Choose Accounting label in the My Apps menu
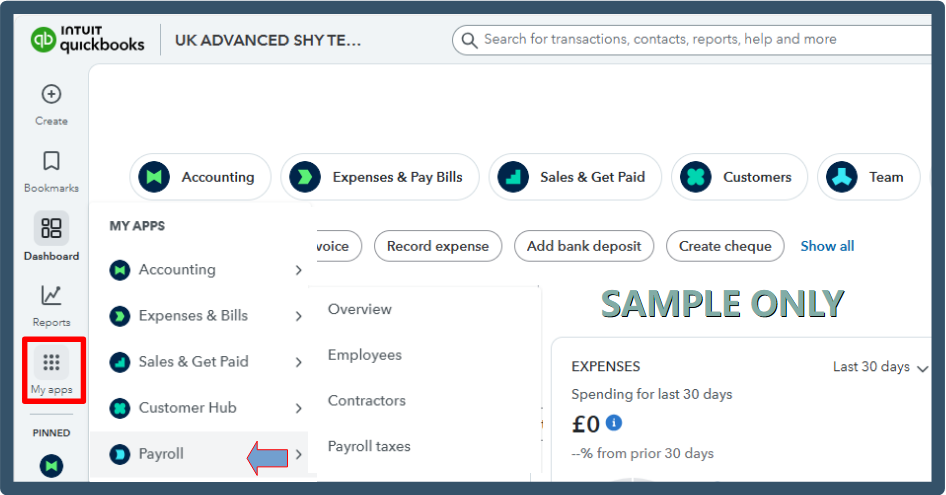The height and width of the screenshot is (495, 946). [177, 270]
